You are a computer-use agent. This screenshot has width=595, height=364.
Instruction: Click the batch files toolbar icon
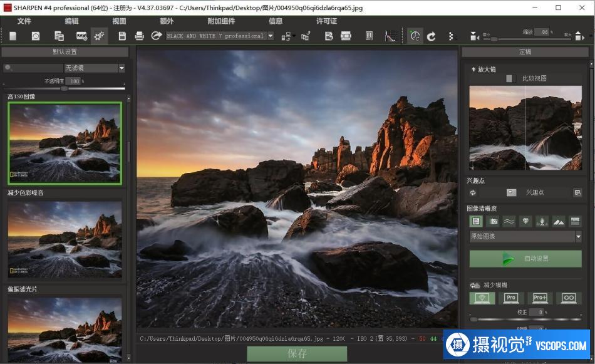click(x=59, y=36)
